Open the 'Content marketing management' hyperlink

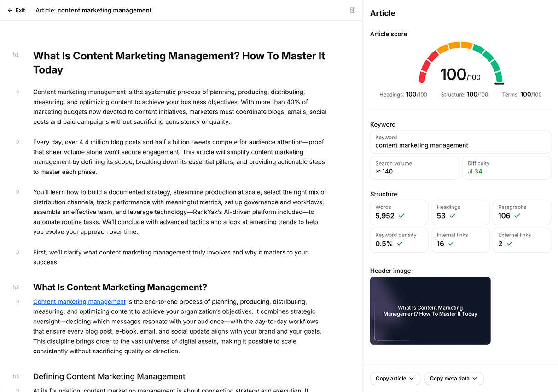(x=79, y=302)
